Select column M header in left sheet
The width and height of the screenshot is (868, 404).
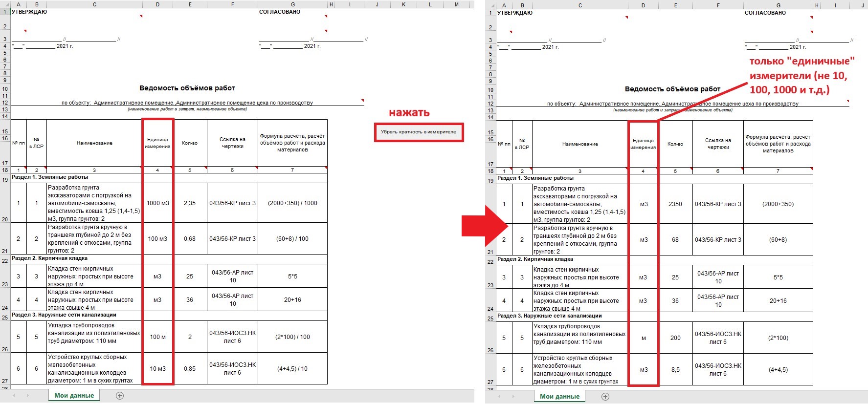[x=457, y=4]
